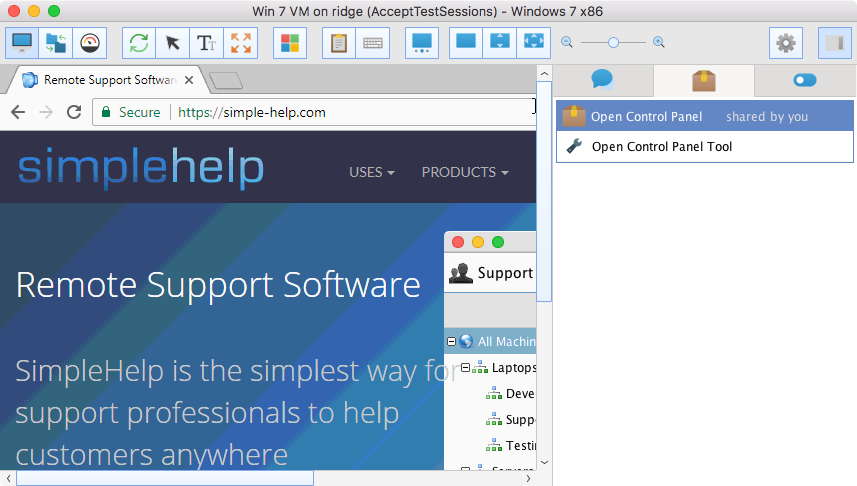Click the monitor selection icon with dots
This screenshot has height=486, width=857.
click(x=422, y=43)
